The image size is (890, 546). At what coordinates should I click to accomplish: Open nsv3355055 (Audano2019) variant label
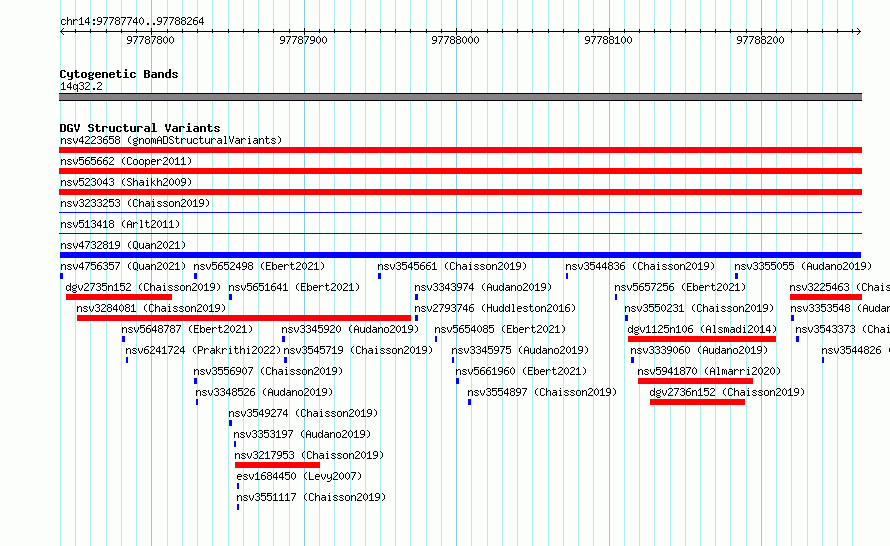pyautogui.click(x=803, y=266)
